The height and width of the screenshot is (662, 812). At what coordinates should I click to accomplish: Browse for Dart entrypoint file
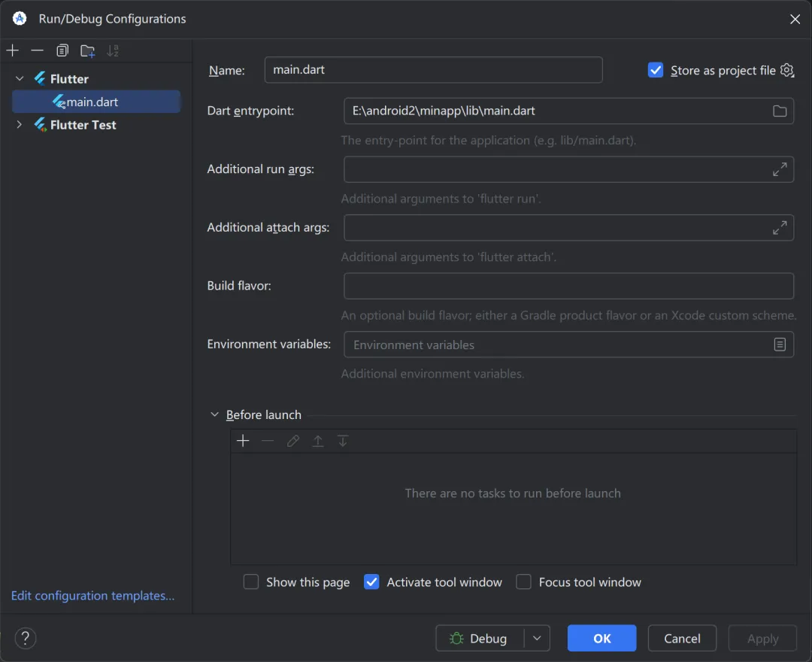click(780, 111)
